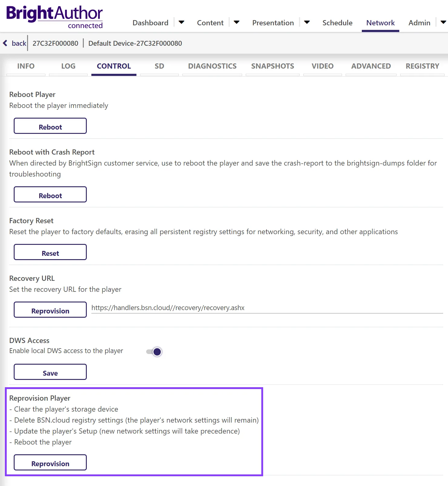Select the Network menu item
This screenshot has width=448, height=486.
tap(380, 23)
